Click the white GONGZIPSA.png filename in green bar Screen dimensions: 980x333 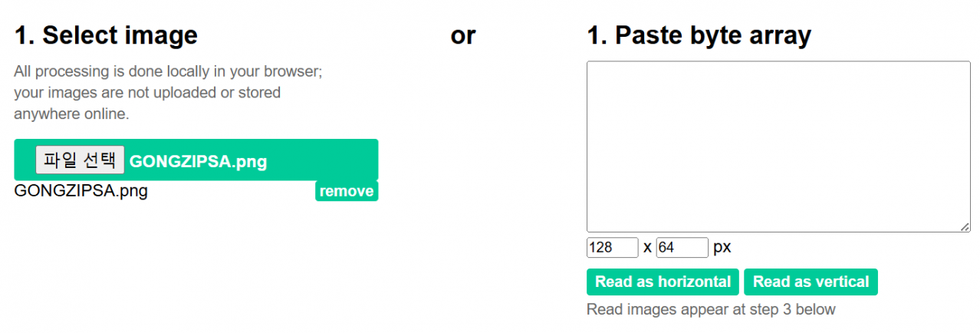[x=198, y=161]
